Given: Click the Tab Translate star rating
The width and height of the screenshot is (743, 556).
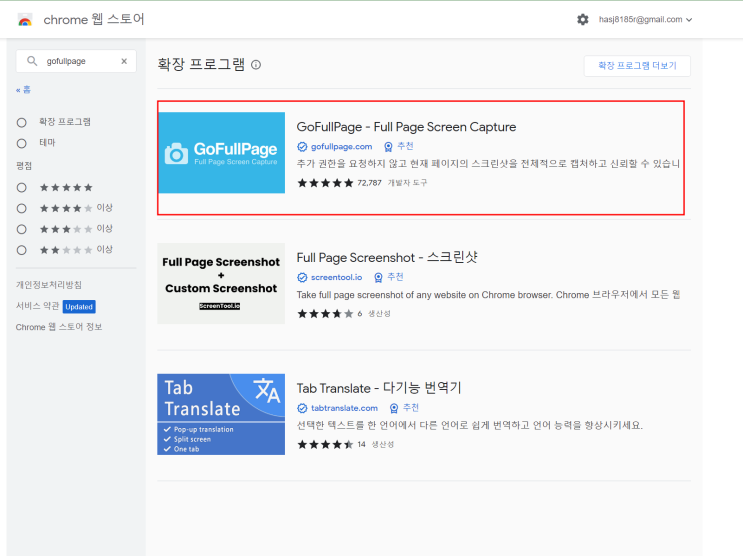Looking at the screenshot, I should point(325,445).
